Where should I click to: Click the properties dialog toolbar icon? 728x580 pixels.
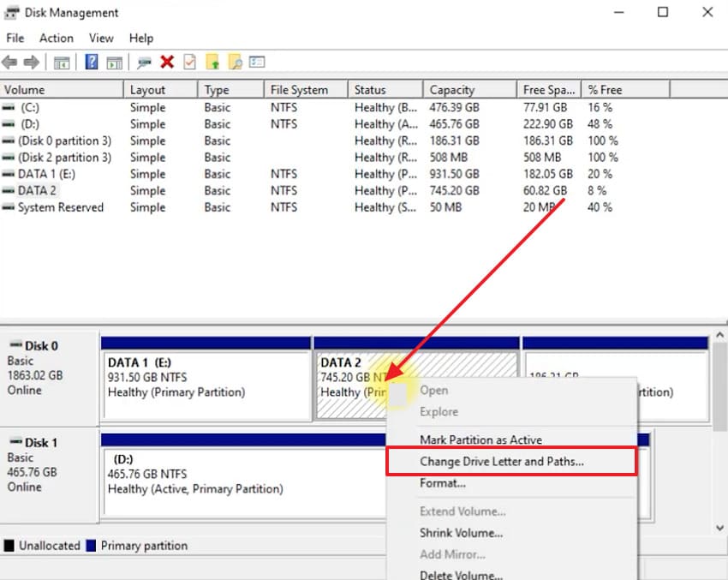[258, 62]
